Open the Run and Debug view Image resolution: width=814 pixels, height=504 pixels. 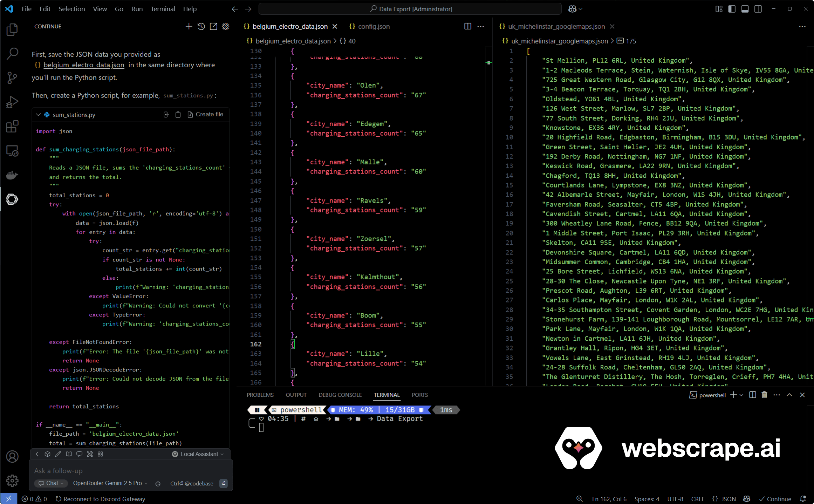(12, 102)
